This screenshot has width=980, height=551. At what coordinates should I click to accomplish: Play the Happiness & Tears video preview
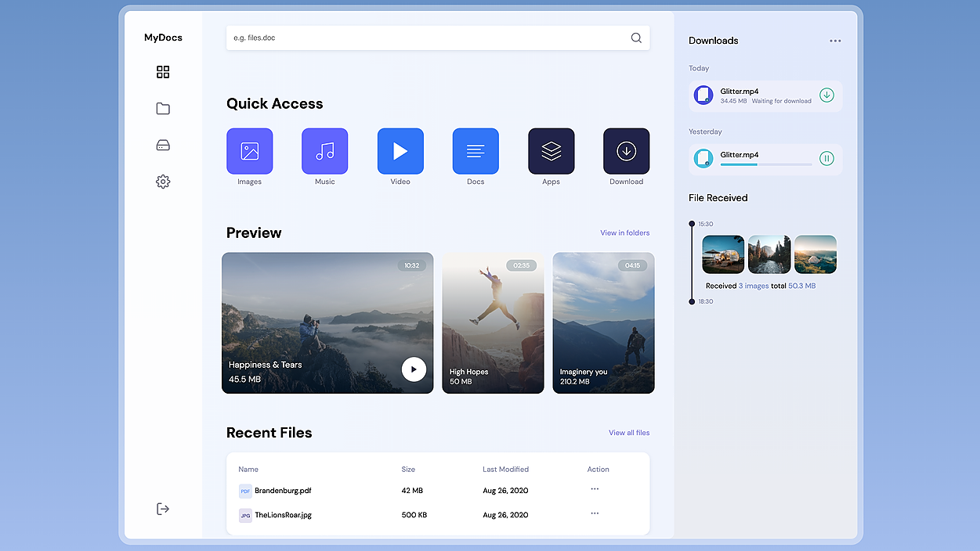414,369
